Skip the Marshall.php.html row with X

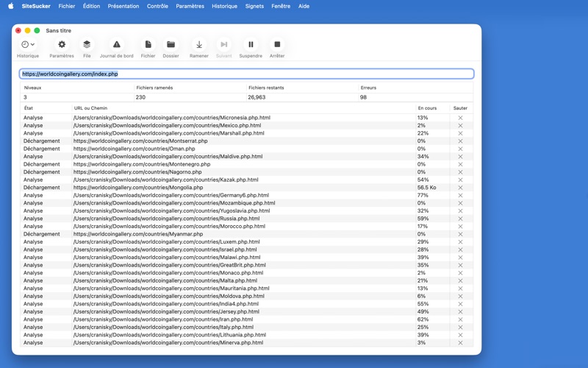(x=460, y=133)
